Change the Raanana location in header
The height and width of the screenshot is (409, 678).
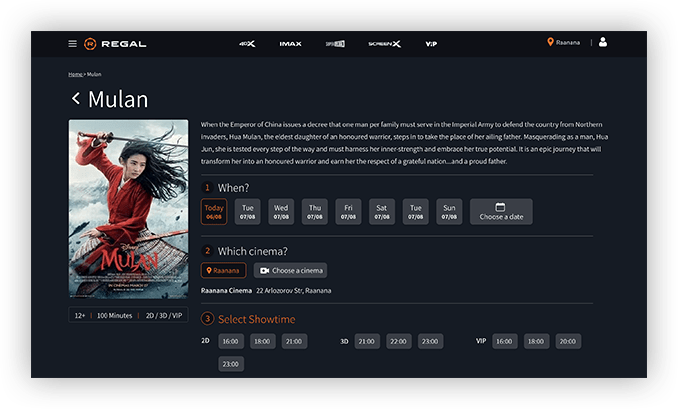click(x=563, y=42)
